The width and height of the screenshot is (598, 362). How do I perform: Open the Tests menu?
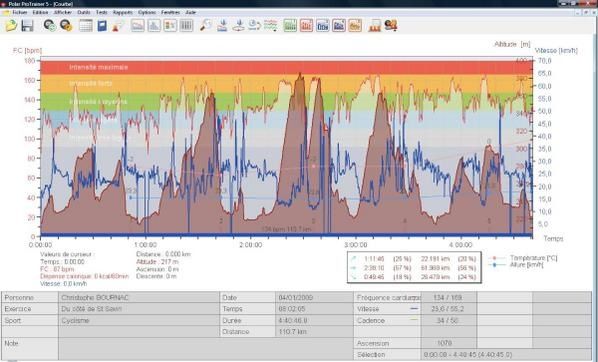[101, 12]
